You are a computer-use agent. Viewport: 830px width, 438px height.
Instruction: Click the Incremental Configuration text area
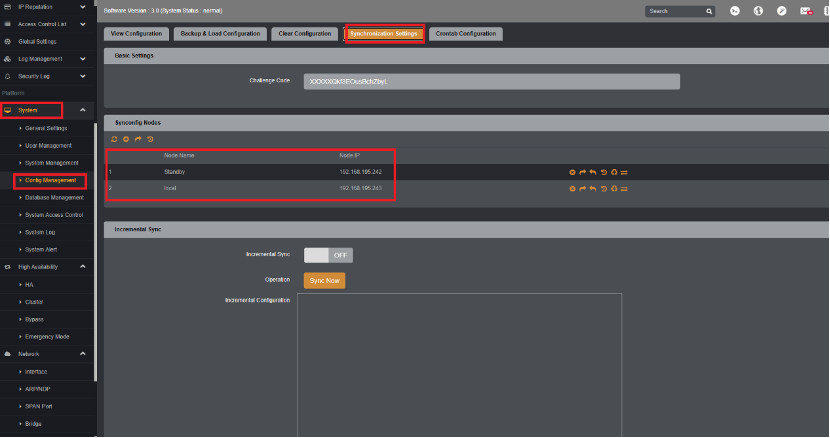point(459,365)
